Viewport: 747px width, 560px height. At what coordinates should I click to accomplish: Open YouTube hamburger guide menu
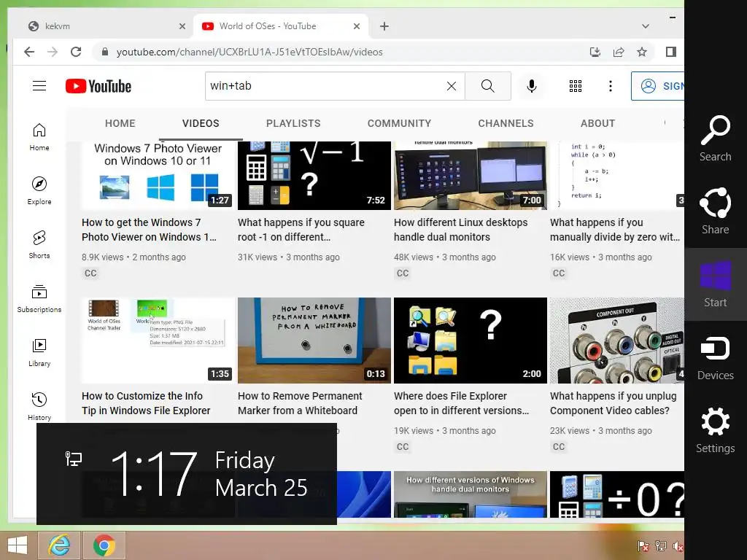pos(39,86)
